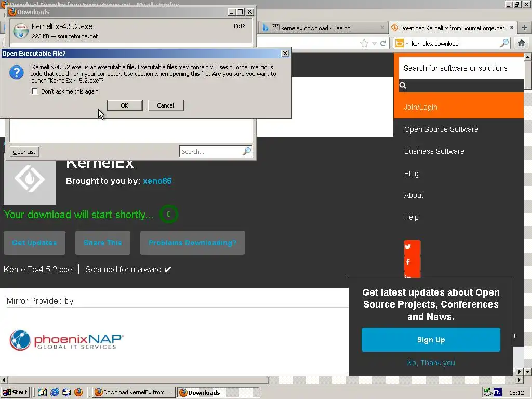Cancel the Open Executable File dialog
This screenshot has height=399, width=532.
click(x=166, y=105)
